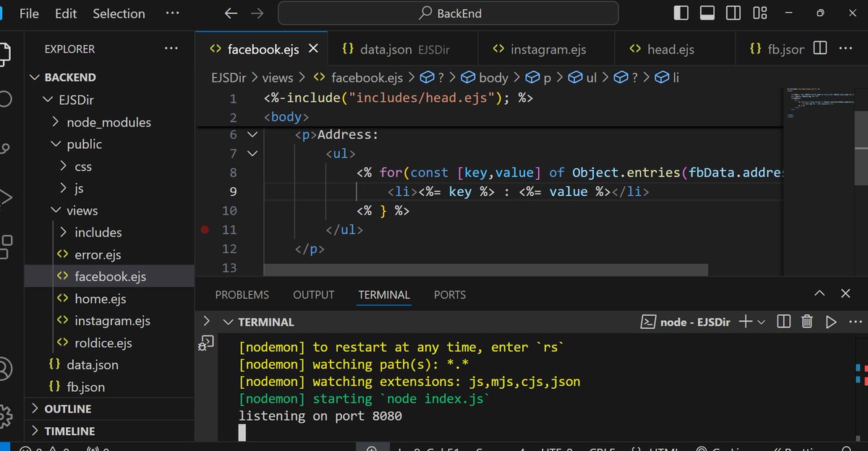Remove breakpoint dot at line 11
Viewport: 868px width, 451px height.
click(205, 230)
